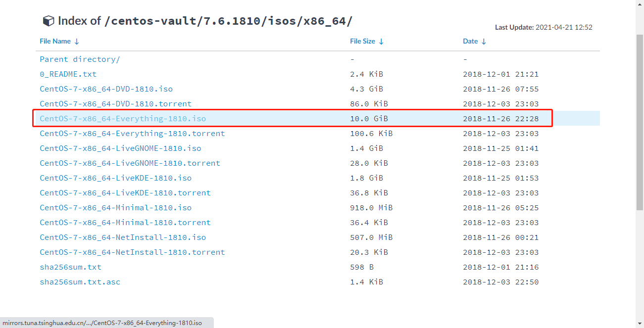Click the vertical scrollbar thumb

point(640,121)
